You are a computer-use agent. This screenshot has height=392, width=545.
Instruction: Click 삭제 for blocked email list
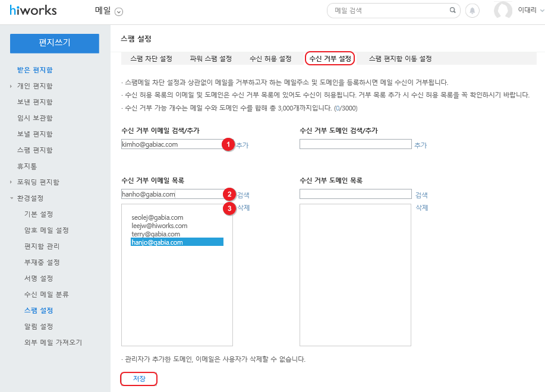click(243, 208)
